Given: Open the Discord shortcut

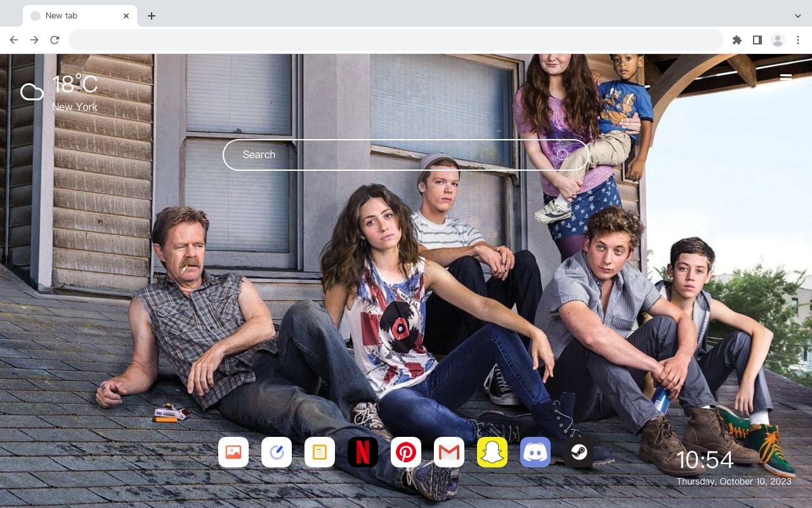Looking at the screenshot, I should [x=535, y=452].
